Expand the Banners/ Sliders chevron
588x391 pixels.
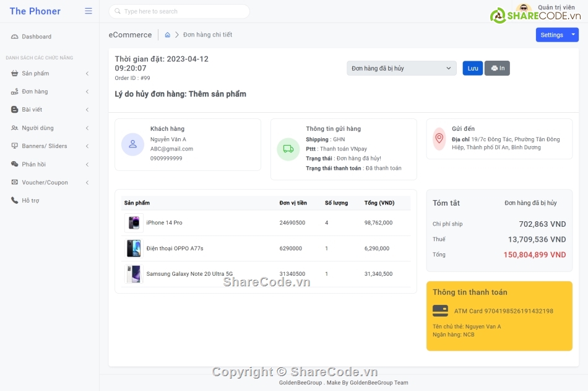click(x=87, y=146)
